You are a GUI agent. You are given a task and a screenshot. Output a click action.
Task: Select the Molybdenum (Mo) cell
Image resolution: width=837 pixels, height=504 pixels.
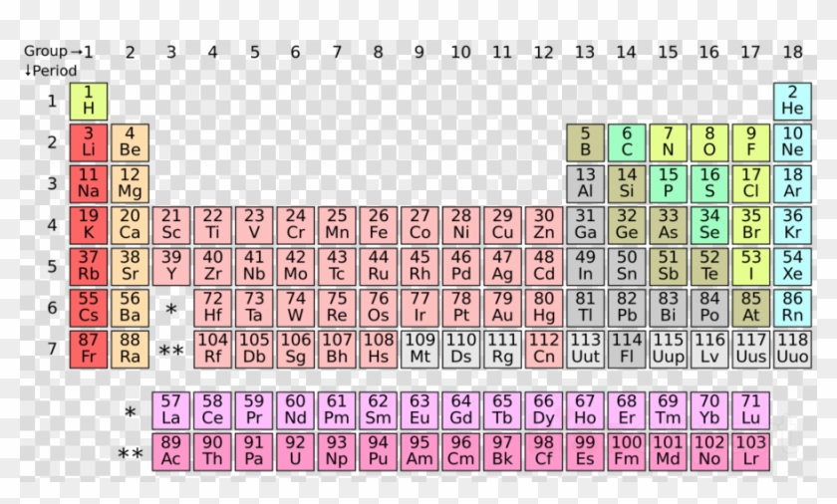295,267
